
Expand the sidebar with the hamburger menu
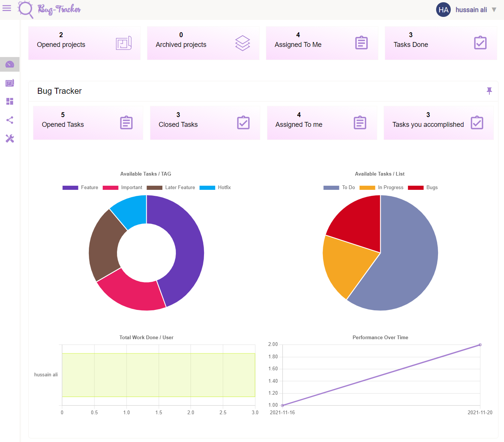point(7,8)
